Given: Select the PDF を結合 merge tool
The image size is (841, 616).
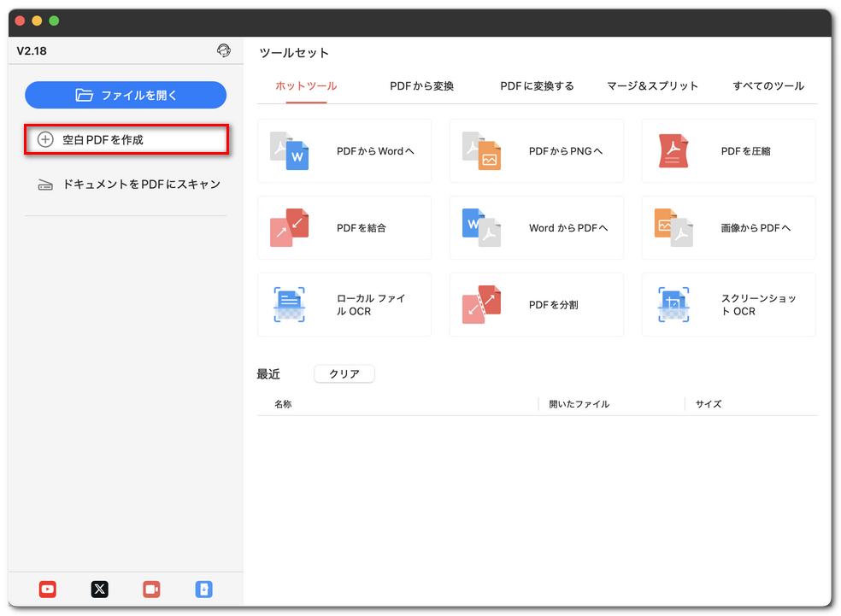Looking at the screenshot, I should [x=344, y=227].
